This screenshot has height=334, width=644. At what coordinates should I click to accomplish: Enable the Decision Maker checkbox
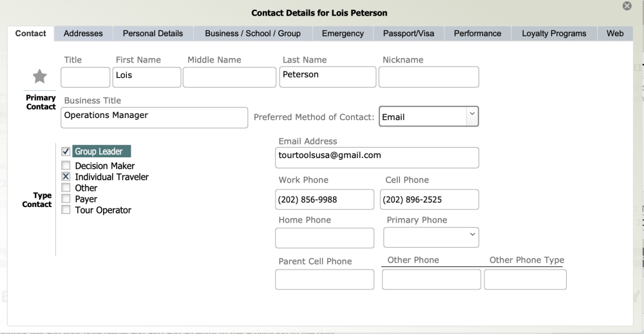click(66, 166)
